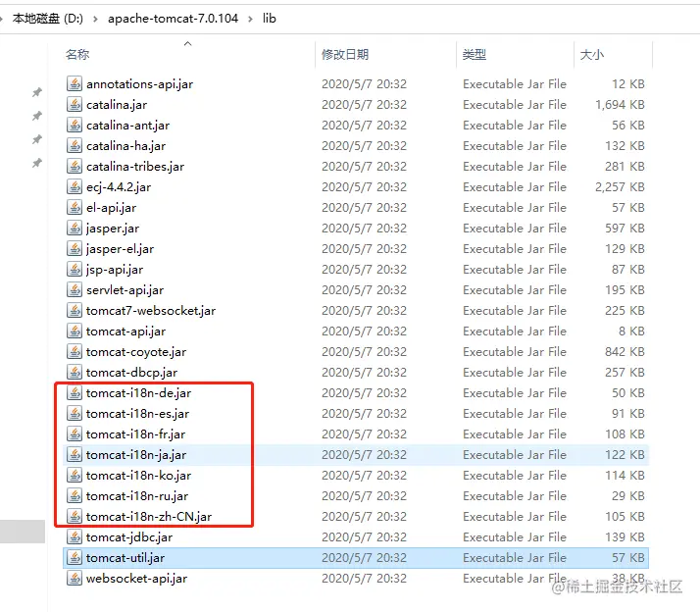The width and height of the screenshot is (700, 612).
Task: Select the file name jsp-api.jar
Action: tap(115, 270)
